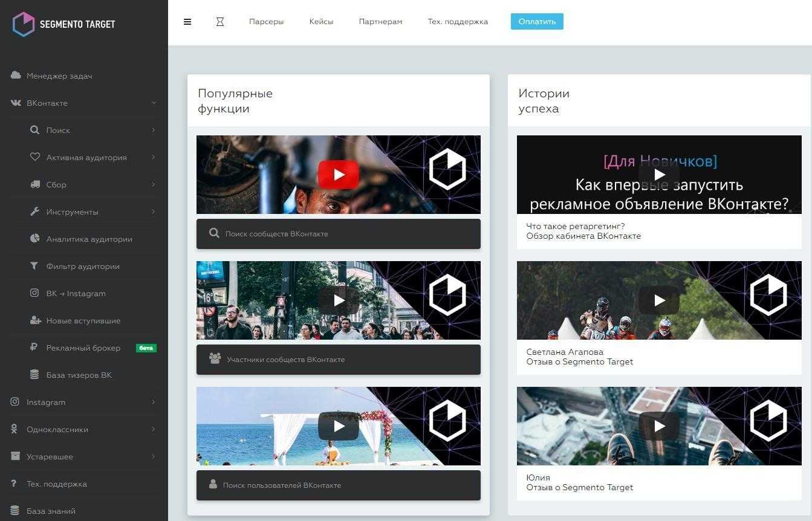Click the funnel icon for Фильтр аудитории
812x521 pixels.
[x=34, y=266]
